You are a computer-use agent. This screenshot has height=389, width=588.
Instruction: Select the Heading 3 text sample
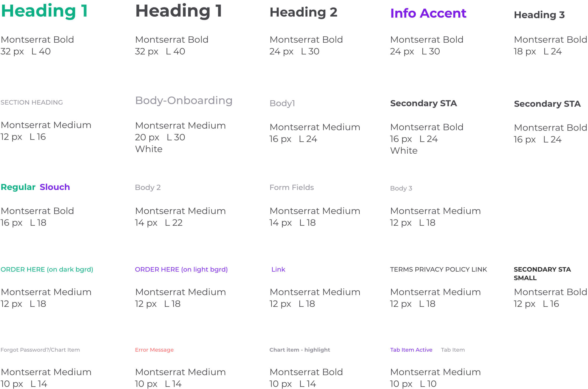(x=539, y=15)
